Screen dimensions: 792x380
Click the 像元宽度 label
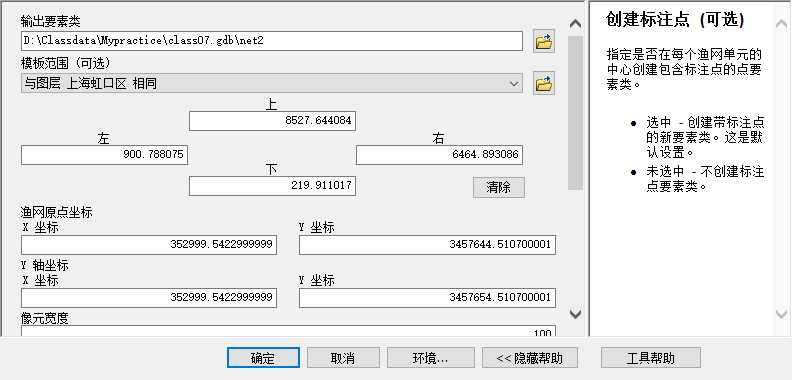44,318
